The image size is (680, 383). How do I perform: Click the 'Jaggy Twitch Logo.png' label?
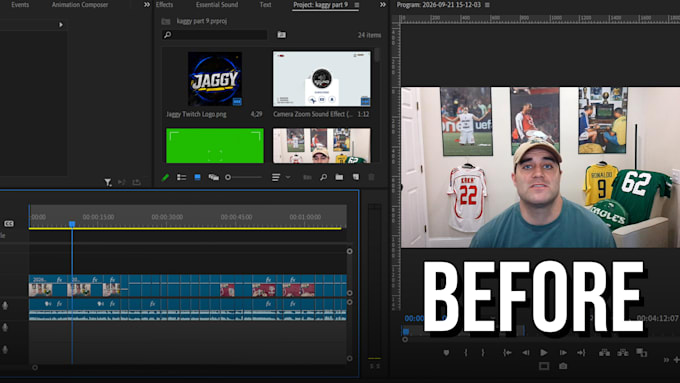[196, 114]
